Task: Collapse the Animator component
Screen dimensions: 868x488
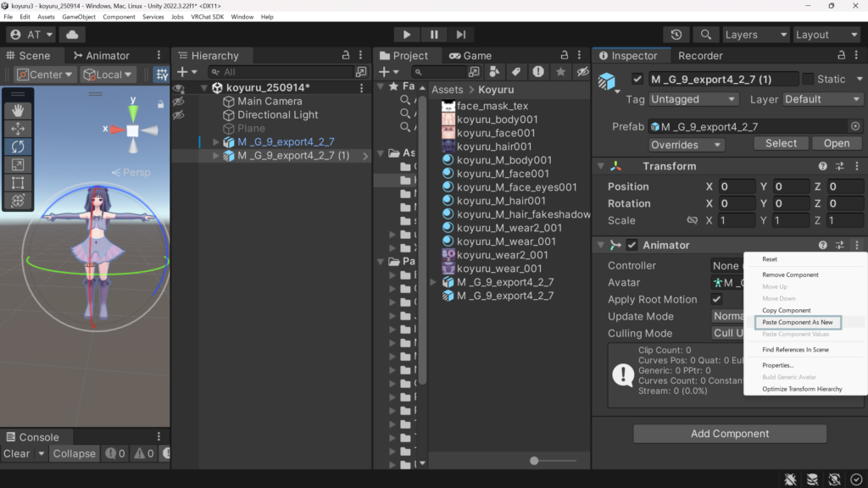Action: pos(601,245)
